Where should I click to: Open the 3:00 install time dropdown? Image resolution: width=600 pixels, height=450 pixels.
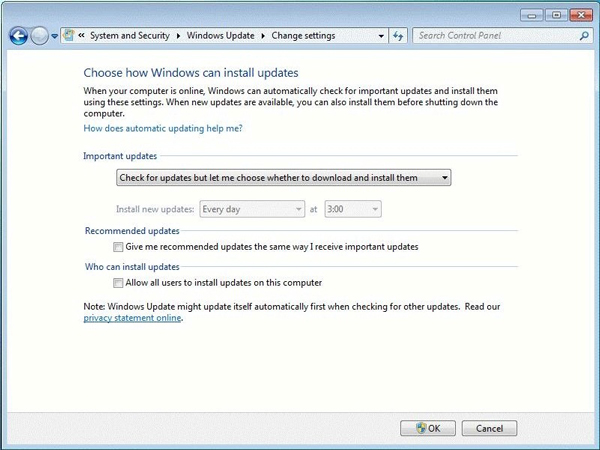353,209
